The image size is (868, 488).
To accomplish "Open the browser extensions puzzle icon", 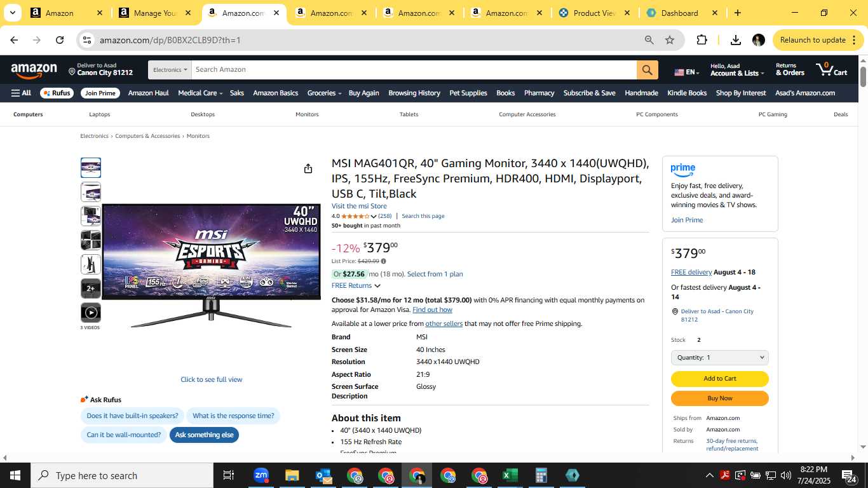I will click(x=702, y=40).
